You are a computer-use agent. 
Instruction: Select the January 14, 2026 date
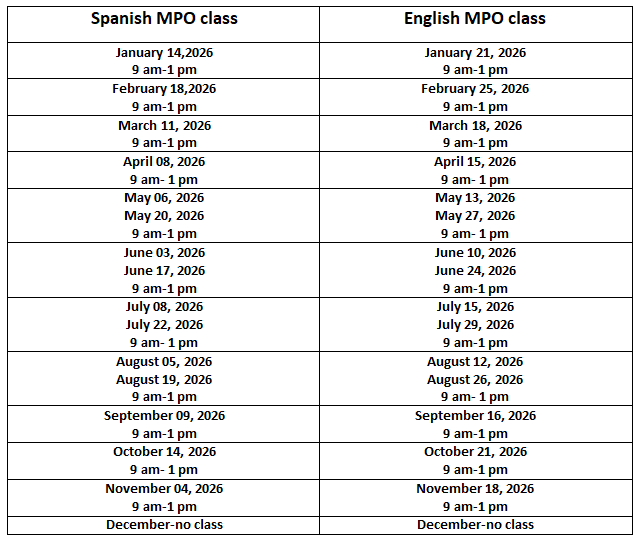point(164,53)
